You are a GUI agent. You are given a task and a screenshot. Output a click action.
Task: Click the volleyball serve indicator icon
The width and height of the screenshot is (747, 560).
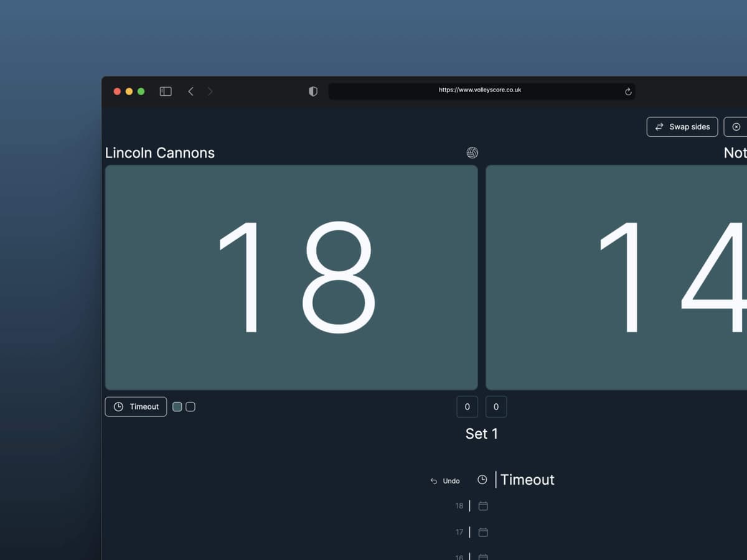[x=472, y=152]
